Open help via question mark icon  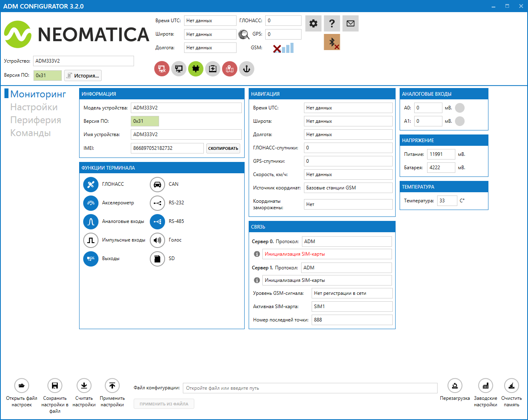pos(332,23)
